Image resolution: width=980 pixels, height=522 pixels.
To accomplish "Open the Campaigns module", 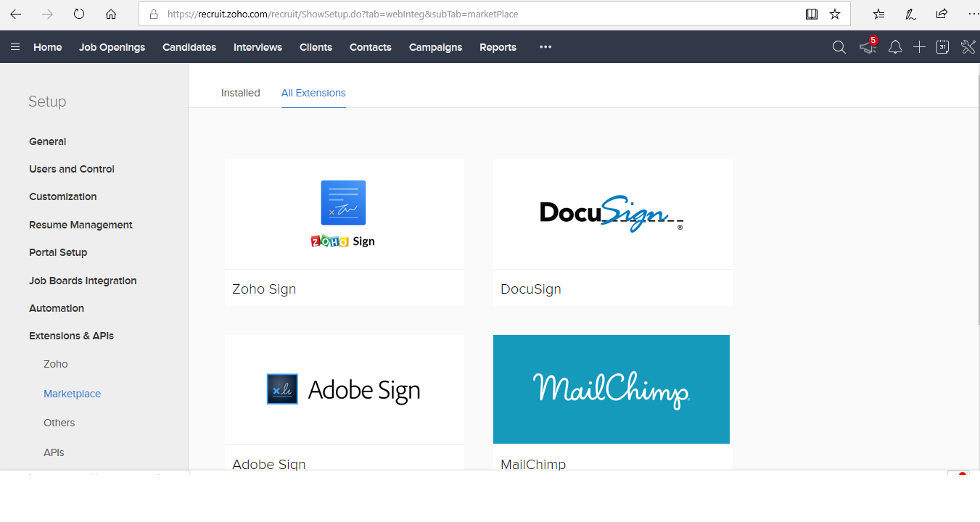I will click(x=435, y=47).
